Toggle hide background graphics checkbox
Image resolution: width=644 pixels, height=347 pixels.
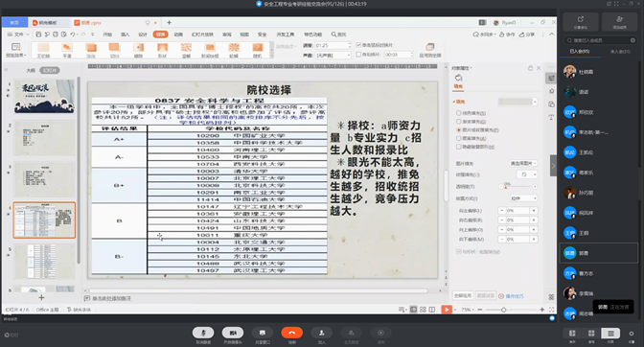[458, 147]
